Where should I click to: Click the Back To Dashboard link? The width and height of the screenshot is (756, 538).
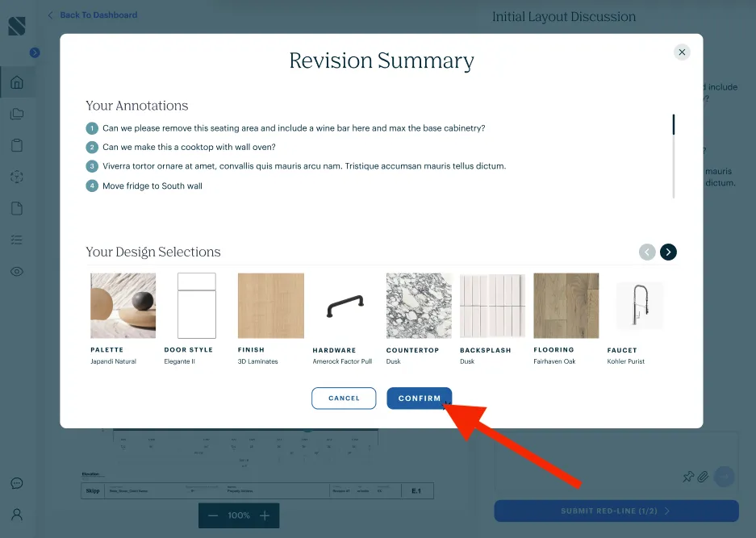point(93,15)
